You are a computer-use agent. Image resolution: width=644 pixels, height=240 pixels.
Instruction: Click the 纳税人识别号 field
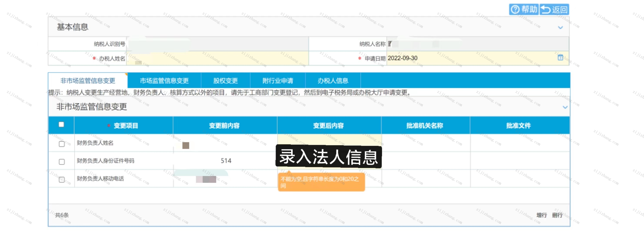(217, 44)
